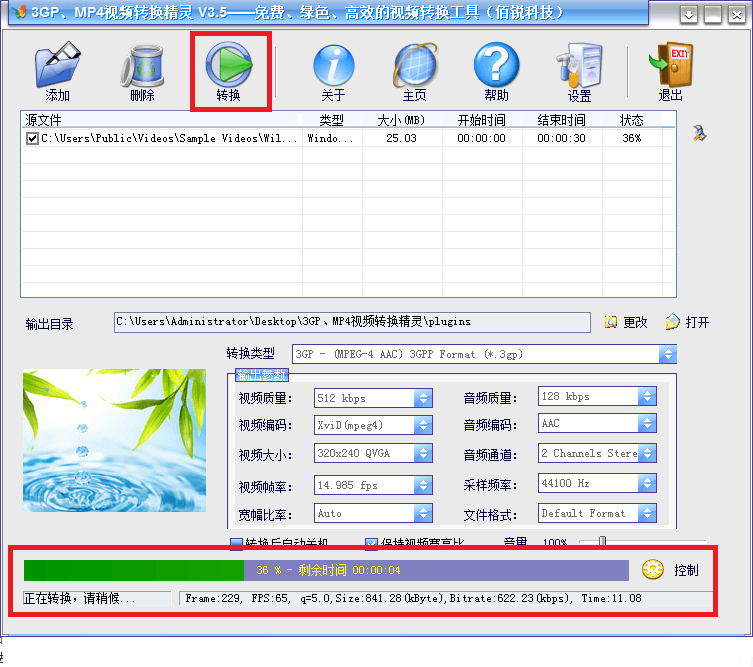Click the 25.03 size cell
The image size is (753, 667).
(x=401, y=139)
